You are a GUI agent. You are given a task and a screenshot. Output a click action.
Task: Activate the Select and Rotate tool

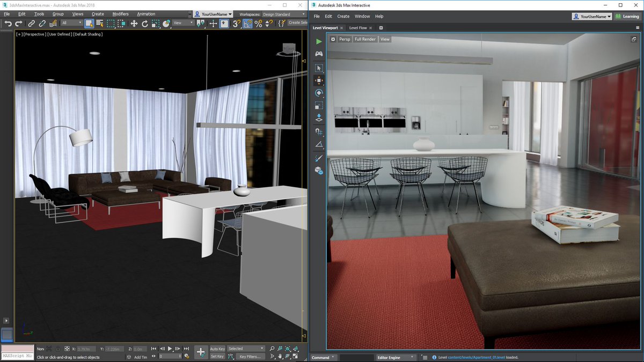pyautogui.click(x=144, y=24)
